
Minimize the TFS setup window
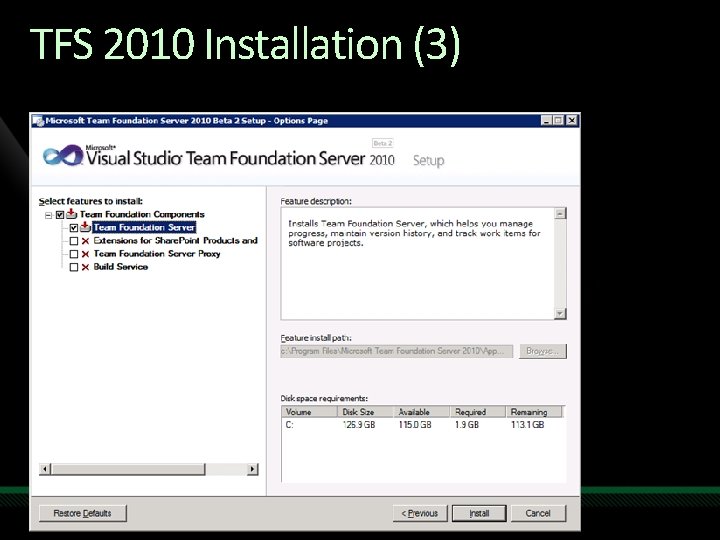[x=546, y=121]
